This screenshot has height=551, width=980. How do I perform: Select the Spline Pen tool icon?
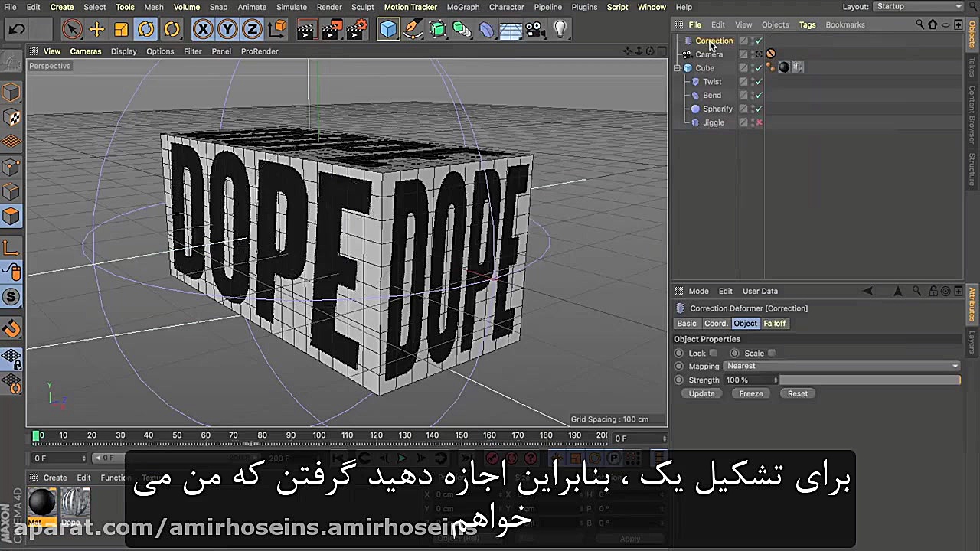412,30
